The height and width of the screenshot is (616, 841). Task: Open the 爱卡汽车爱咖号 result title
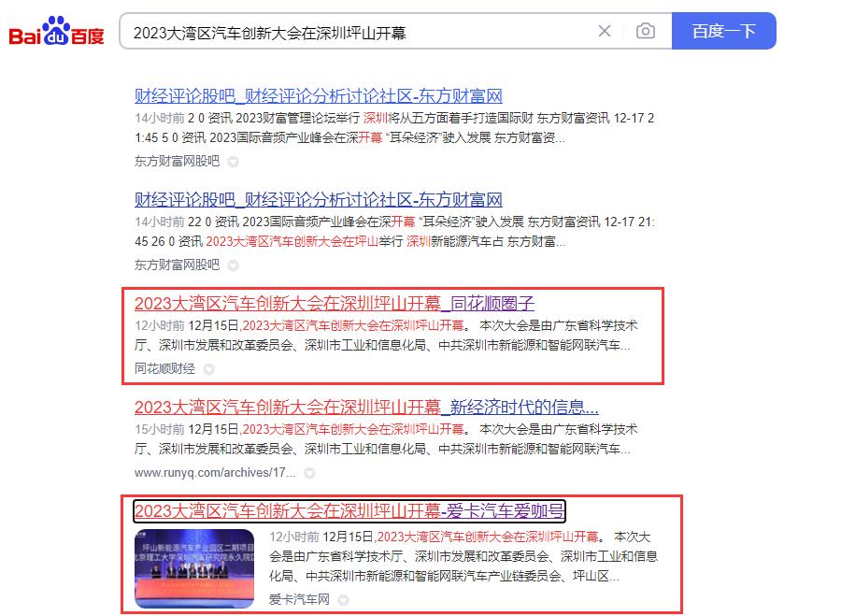tap(349, 510)
